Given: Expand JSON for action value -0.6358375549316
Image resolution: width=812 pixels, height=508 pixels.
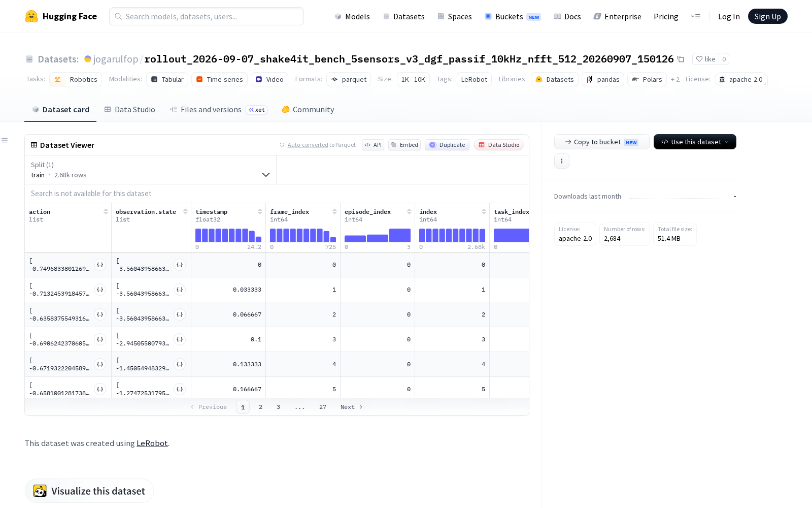Looking at the screenshot, I should 100,314.
